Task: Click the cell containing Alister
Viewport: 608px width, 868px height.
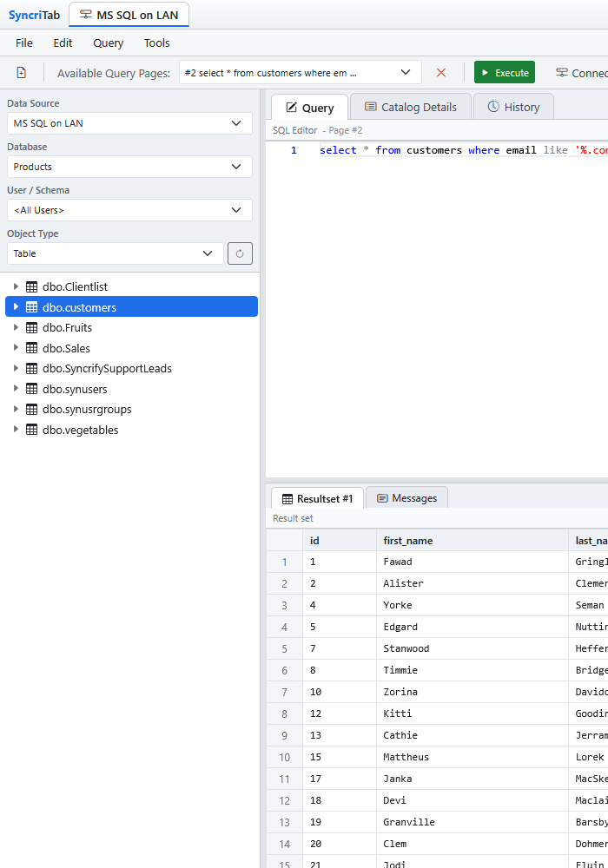Action: point(473,583)
